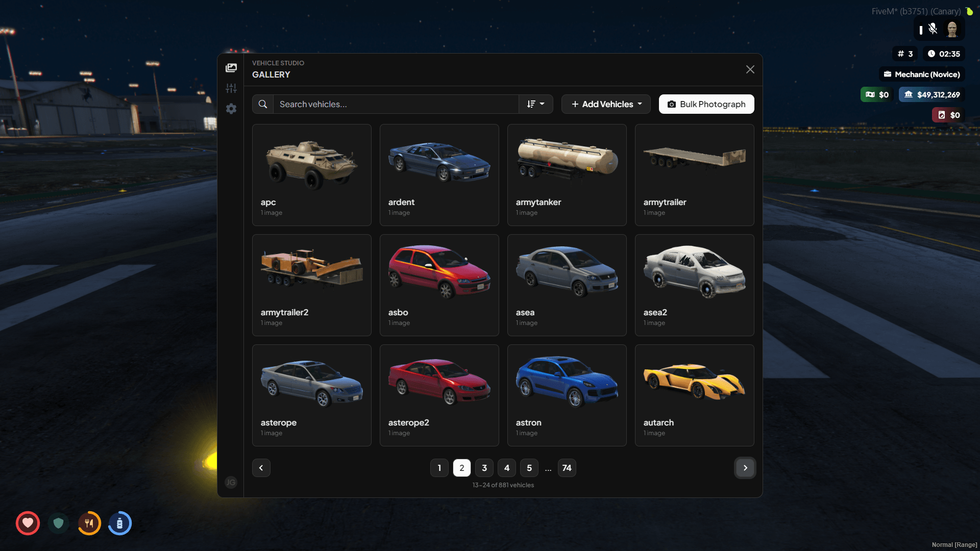Image resolution: width=980 pixels, height=551 pixels.
Task: Open the asea vehicle card
Action: click(567, 285)
